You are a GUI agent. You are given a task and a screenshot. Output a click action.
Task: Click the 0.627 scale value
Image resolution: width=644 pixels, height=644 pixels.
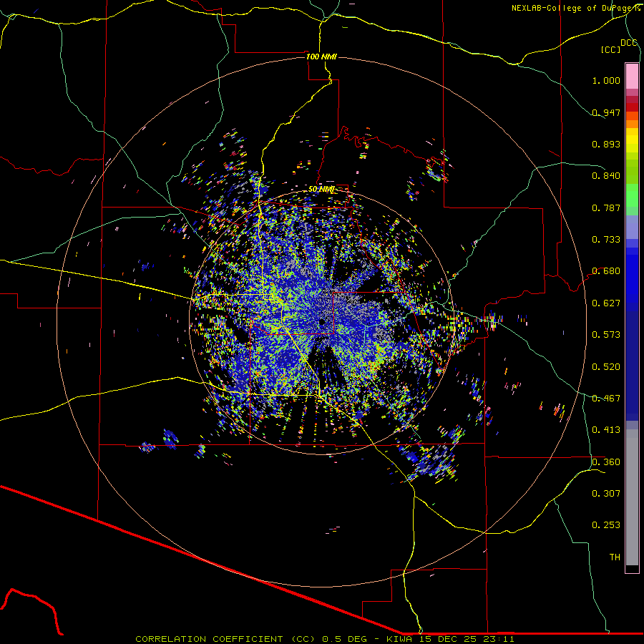[x=606, y=303]
